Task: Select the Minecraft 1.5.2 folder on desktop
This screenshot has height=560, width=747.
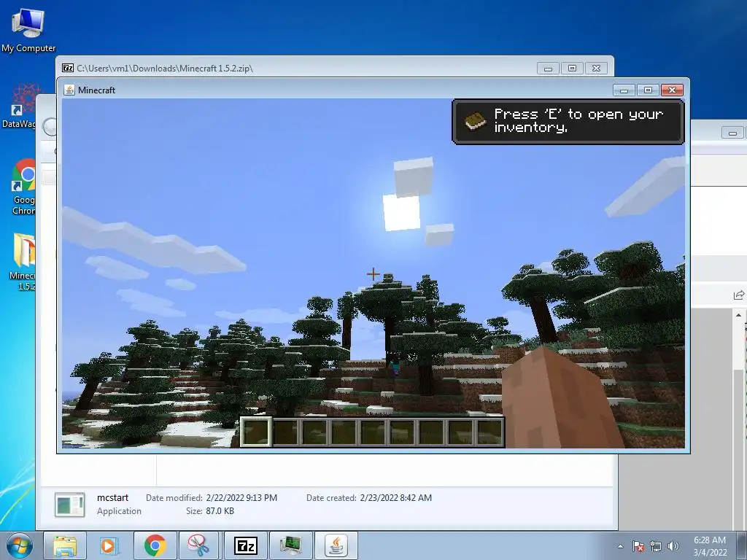Action: 22,262
